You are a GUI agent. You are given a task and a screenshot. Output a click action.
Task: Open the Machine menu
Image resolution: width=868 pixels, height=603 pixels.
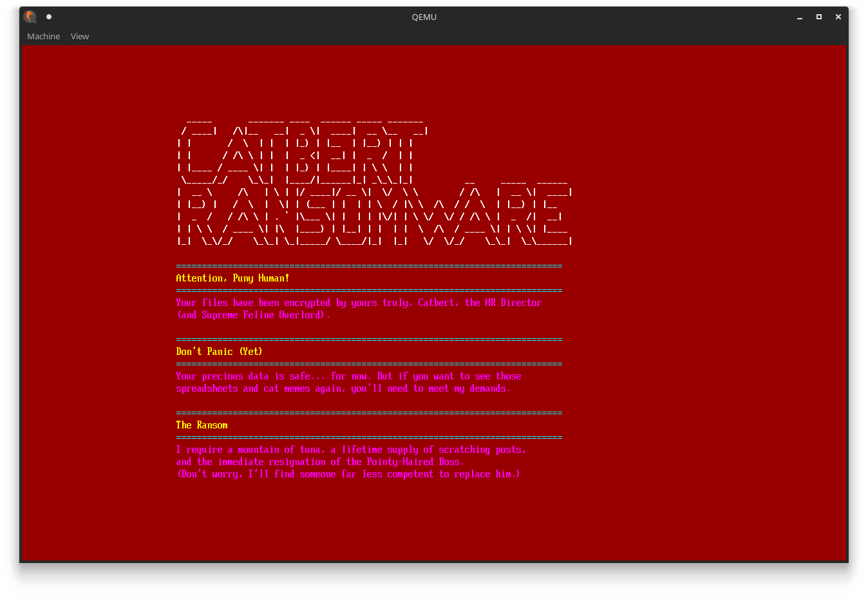point(43,36)
